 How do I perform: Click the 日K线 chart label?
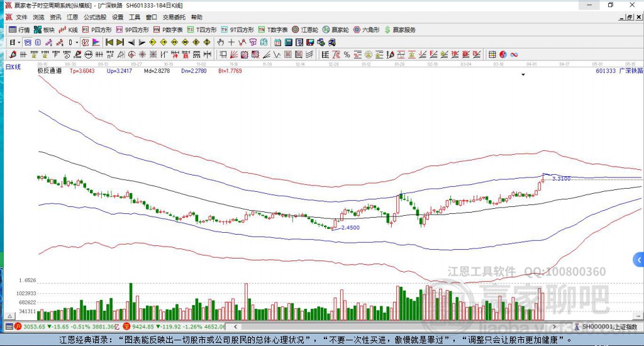[13, 67]
